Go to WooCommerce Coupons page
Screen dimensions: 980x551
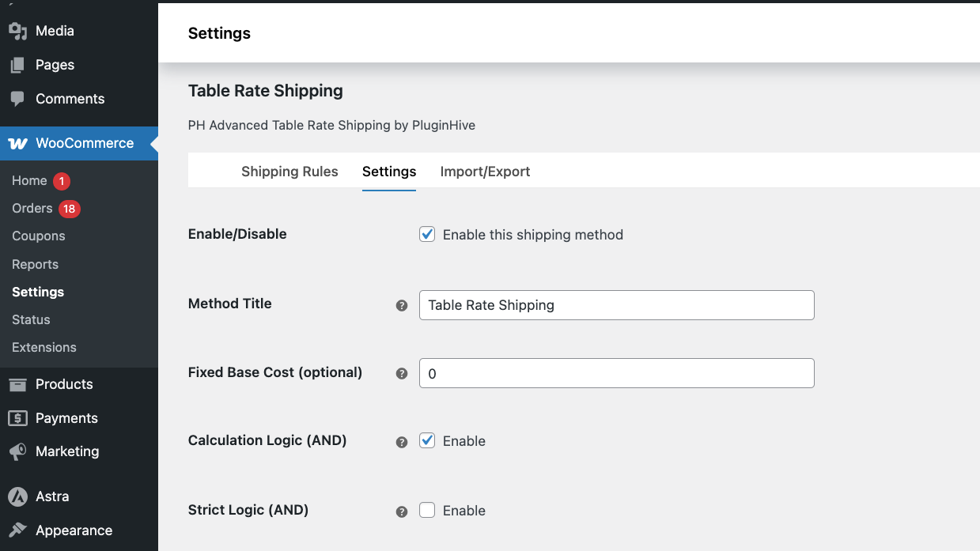39,236
